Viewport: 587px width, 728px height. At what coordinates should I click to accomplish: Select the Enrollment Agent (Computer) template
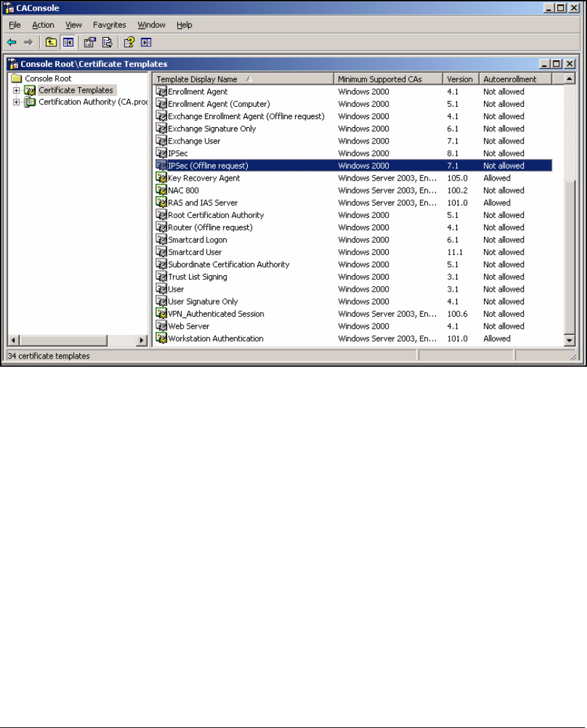tap(219, 104)
